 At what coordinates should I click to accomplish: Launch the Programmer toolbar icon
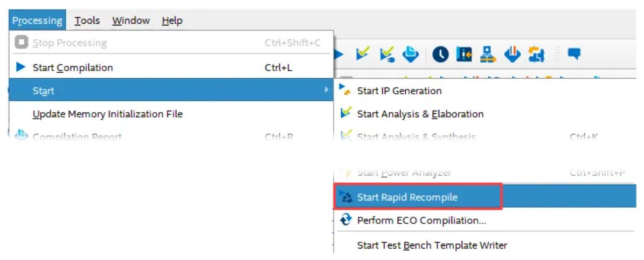click(x=512, y=54)
